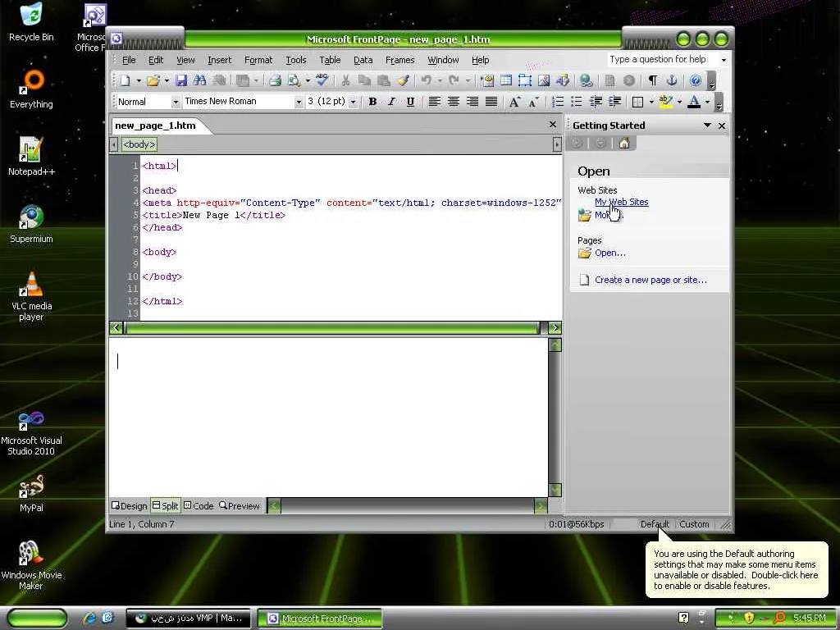Click the <body> tag selector button
The height and width of the screenshot is (630, 840).
tap(139, 144)
